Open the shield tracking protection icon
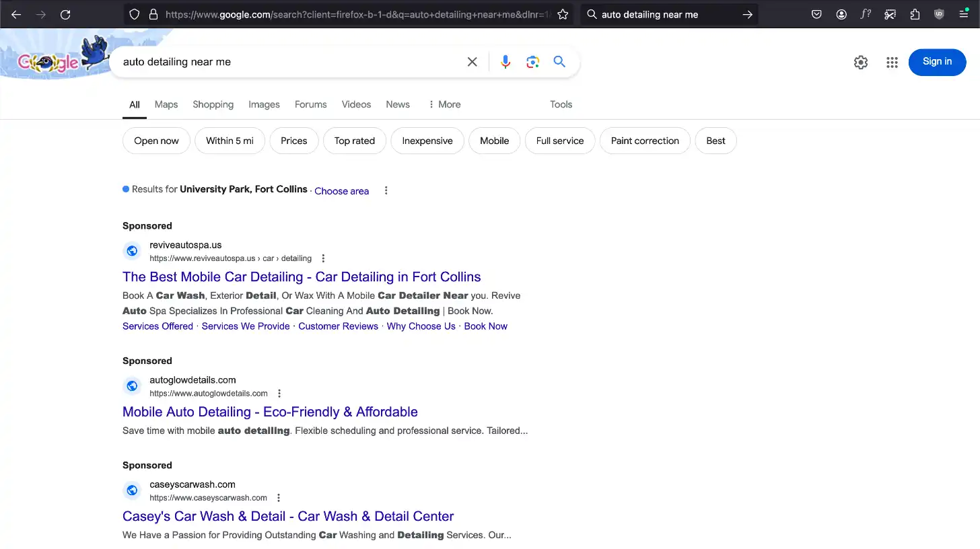980x549 pixels. click(135, 14)
